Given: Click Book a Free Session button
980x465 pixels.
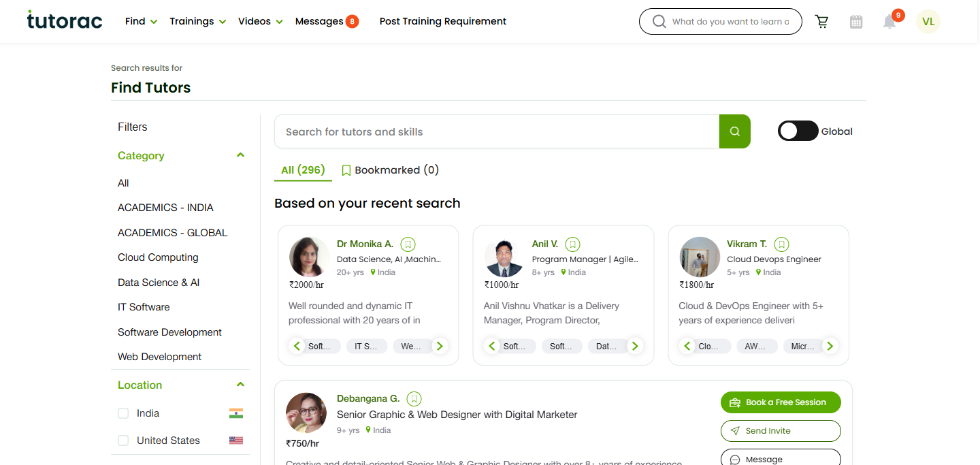Looking at the screenshot, I should coord(781,402).
